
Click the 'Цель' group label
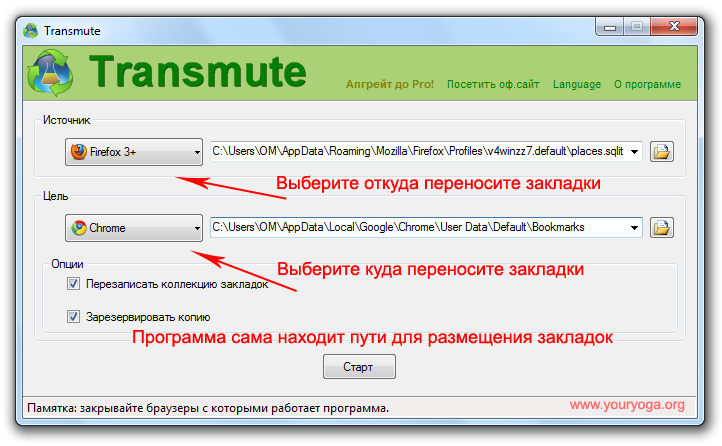pos(56,196)
